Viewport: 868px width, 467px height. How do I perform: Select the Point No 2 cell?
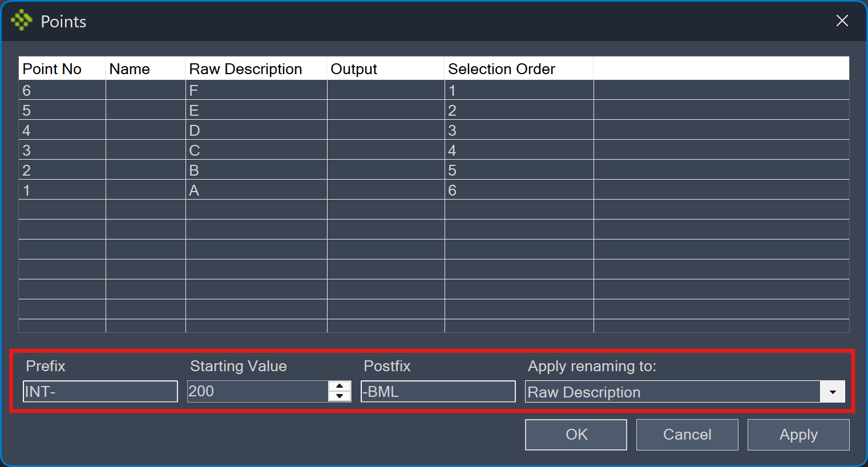pyautogui.click(x=62, y=170)
